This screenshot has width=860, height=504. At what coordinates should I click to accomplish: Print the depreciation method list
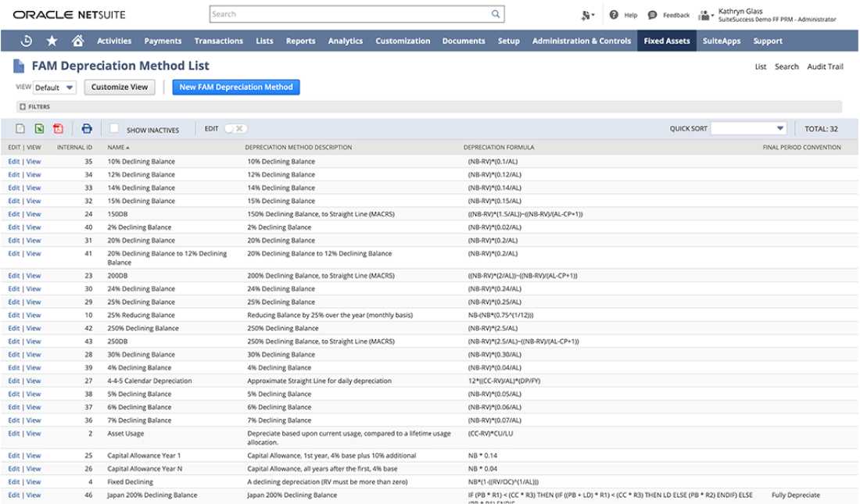tap(87, 129)
